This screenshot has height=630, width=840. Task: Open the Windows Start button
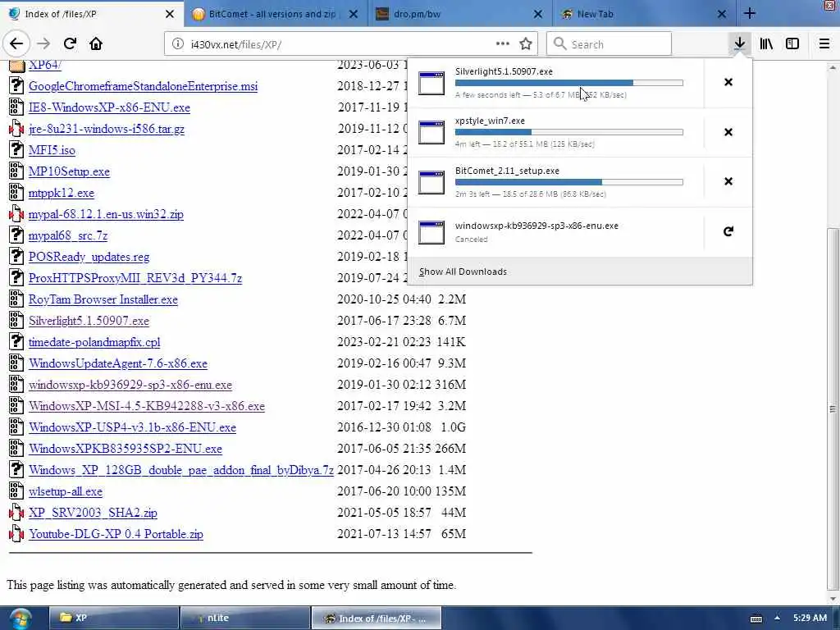(x=21, y=619)
